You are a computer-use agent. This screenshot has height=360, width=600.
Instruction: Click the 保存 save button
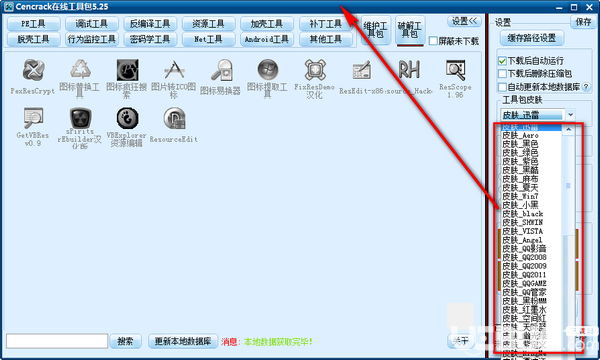[583, 22]
